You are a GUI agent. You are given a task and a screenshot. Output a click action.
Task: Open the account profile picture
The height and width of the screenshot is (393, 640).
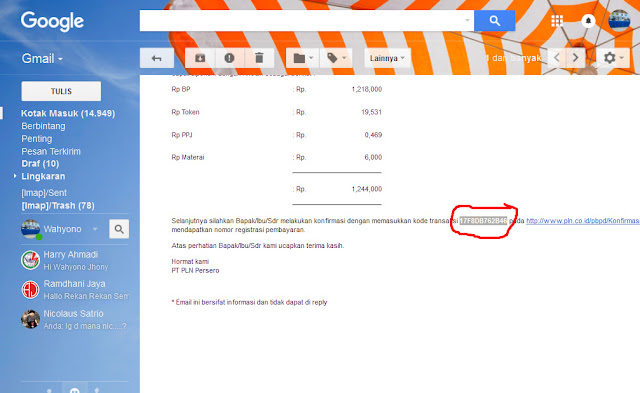point(619,20)
